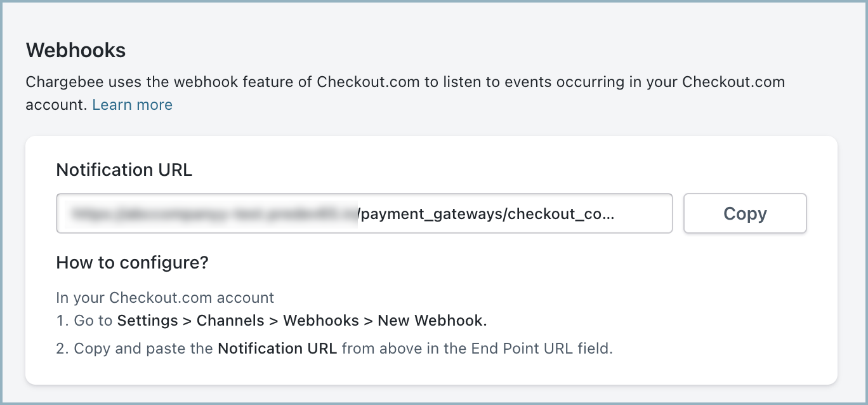
Task: Open the Learn more link
Action: 132,105
